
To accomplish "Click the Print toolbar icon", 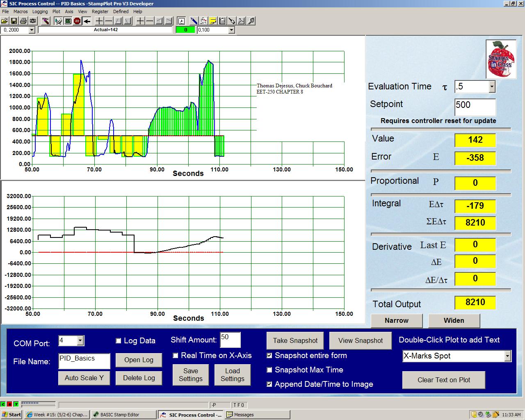I will click(x=23, y=21).
